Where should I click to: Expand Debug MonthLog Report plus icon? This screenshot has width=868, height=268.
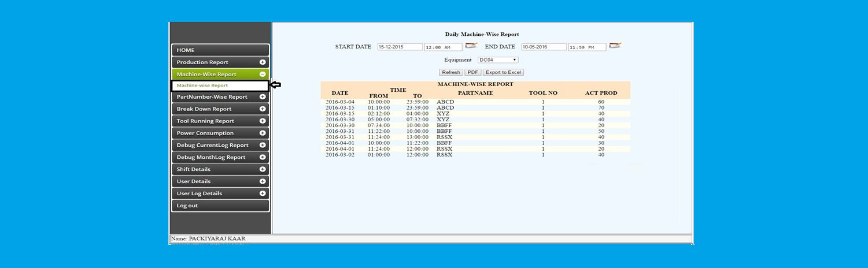tap(263, 157)
